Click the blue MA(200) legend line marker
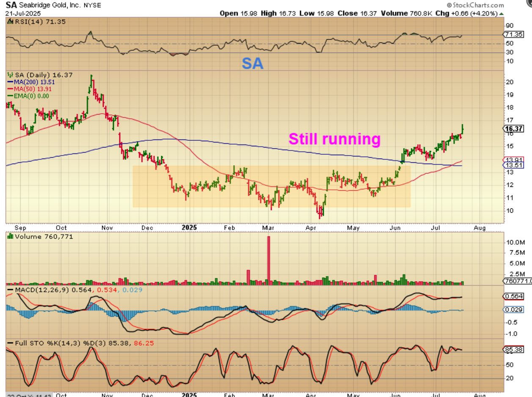Screen dimensions: 532x397 point(10,82)
